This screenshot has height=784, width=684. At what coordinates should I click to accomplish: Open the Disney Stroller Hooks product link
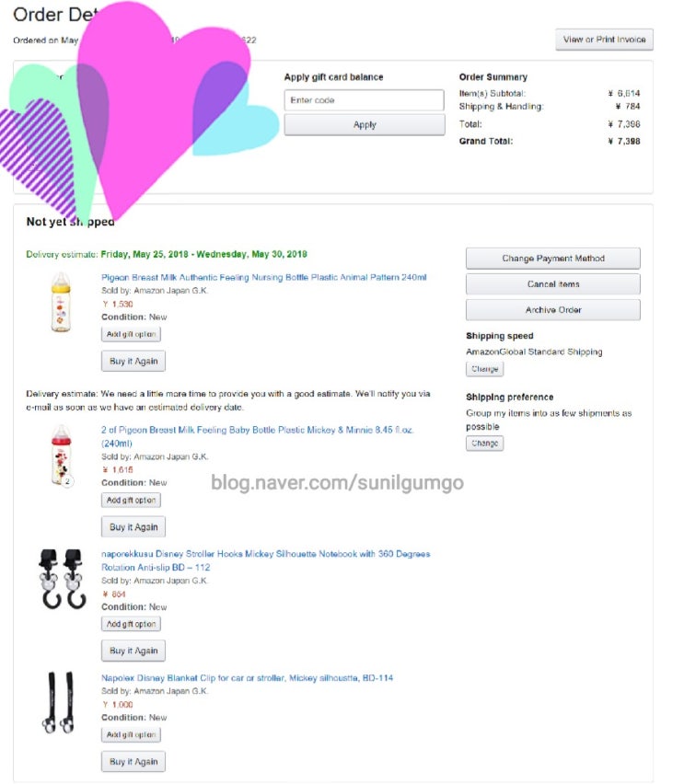265,560
